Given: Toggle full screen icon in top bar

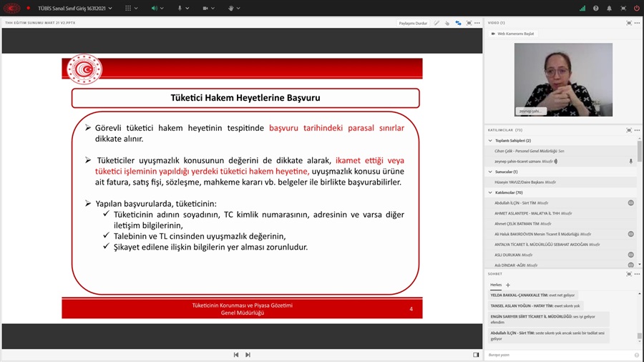Looking at the screenshot, I should (x=623, y=8).
